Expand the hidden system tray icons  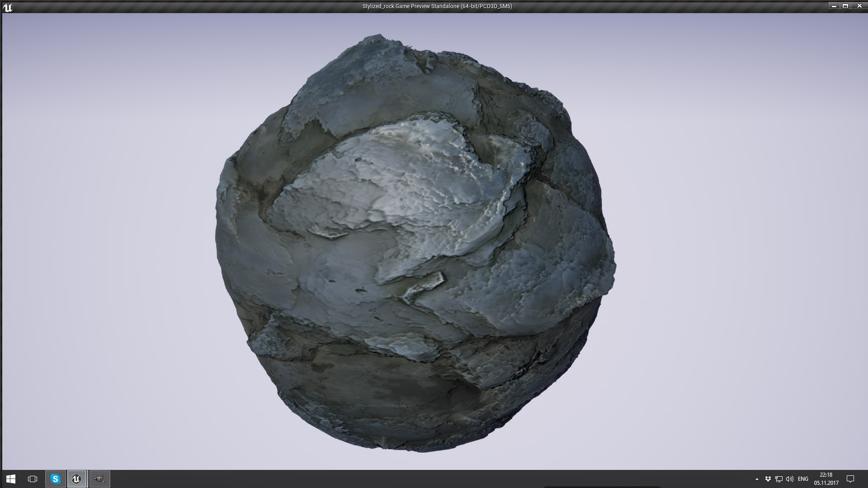(x=758, y=479)
